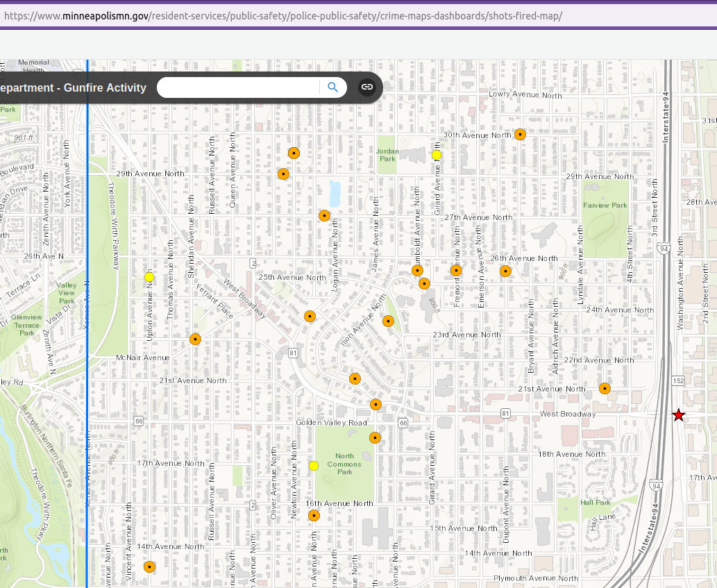Viewport: 717px width, 588px height.
Task: Focus the gunfire map search field
Action: pos(238,87)
